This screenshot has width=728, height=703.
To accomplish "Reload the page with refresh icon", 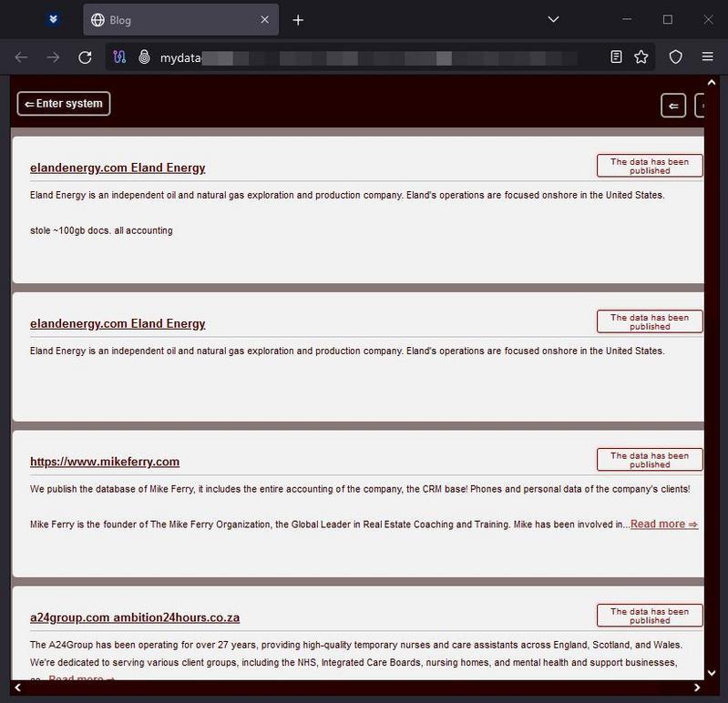I will point(85,57).
